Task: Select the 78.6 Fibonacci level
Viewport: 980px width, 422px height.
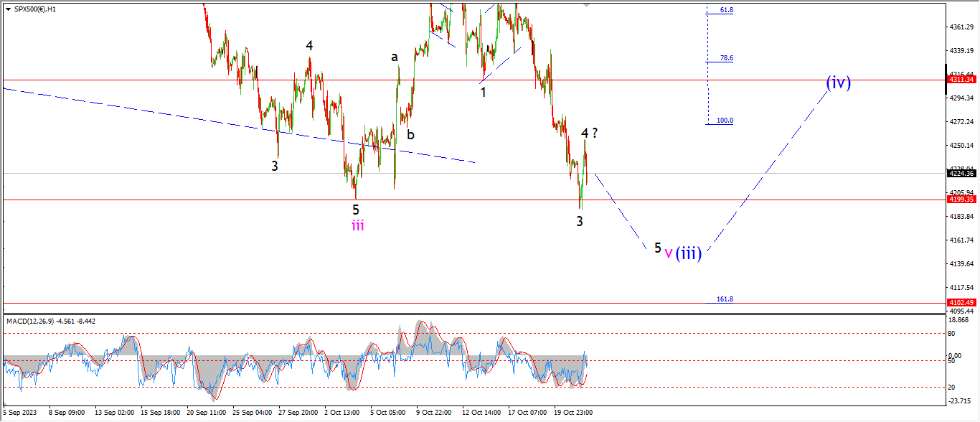Action: click(x=726, y=58)
